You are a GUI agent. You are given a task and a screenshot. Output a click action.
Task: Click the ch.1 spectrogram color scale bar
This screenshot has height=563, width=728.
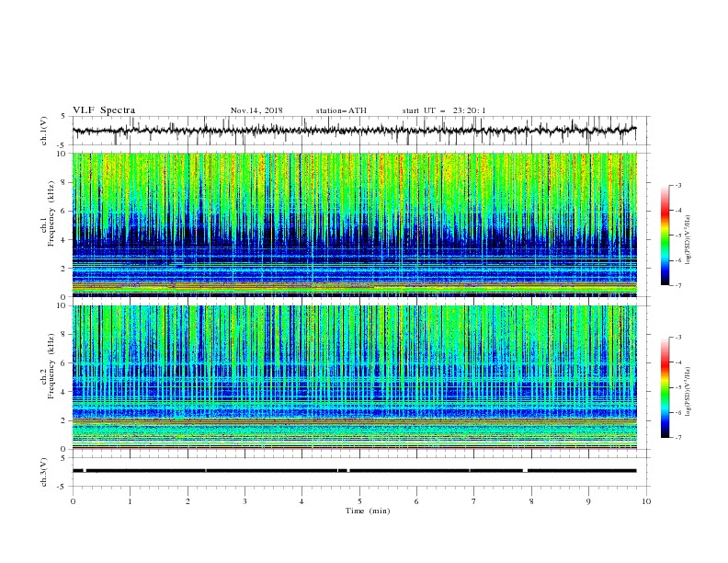tap(665, 236)
